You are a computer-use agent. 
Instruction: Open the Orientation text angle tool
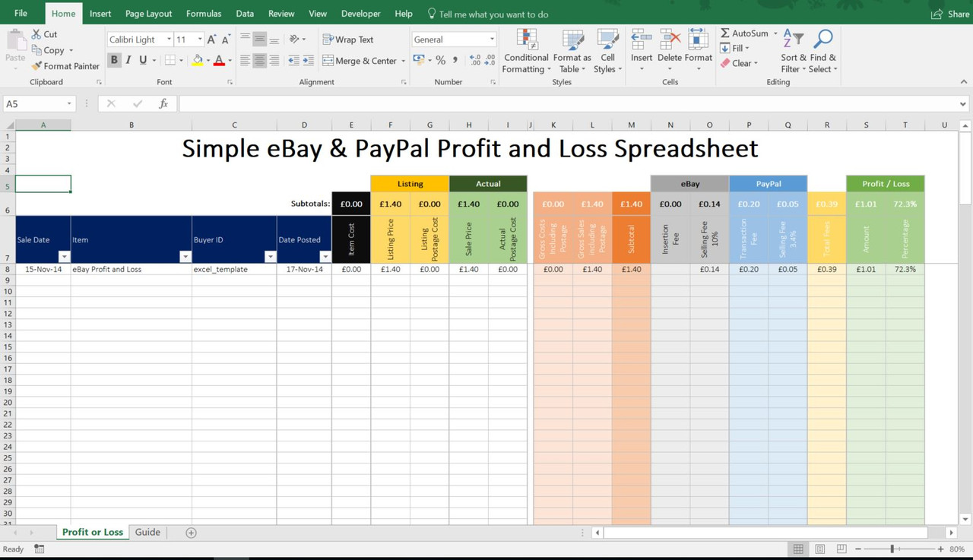point(295,39)
